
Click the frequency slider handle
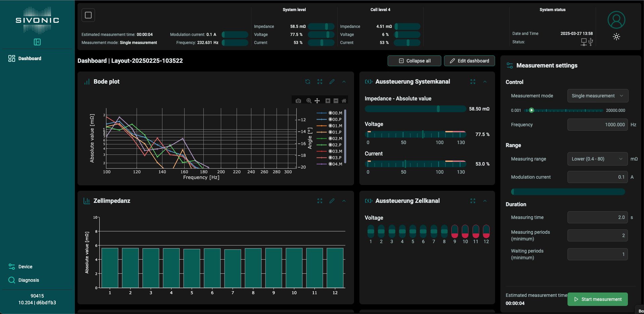click(x=531, y=110)
